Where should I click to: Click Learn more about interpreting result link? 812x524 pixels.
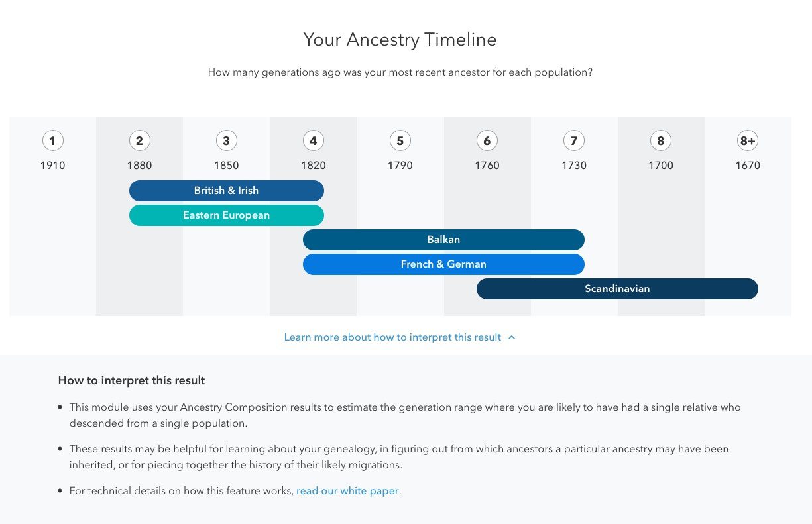pos(392,337)
